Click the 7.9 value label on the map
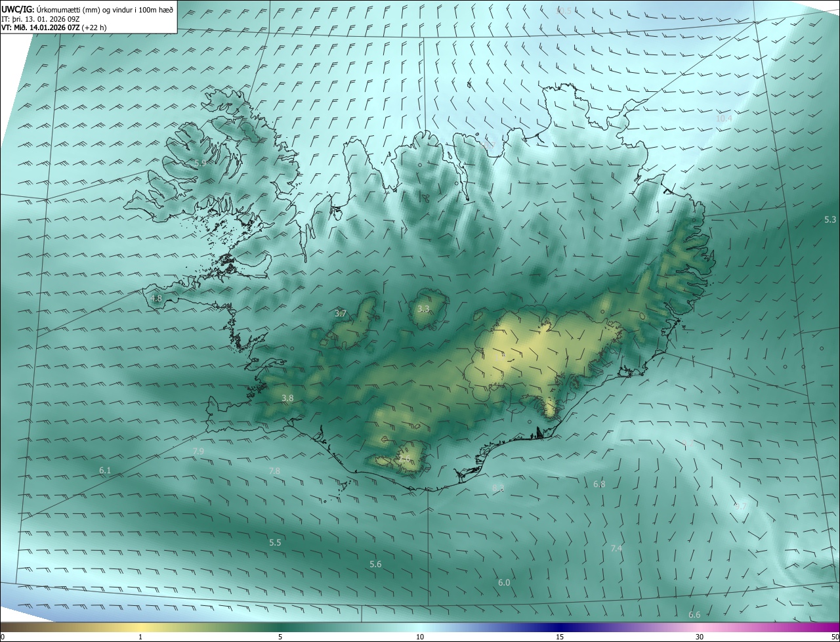 coord(198,451)
